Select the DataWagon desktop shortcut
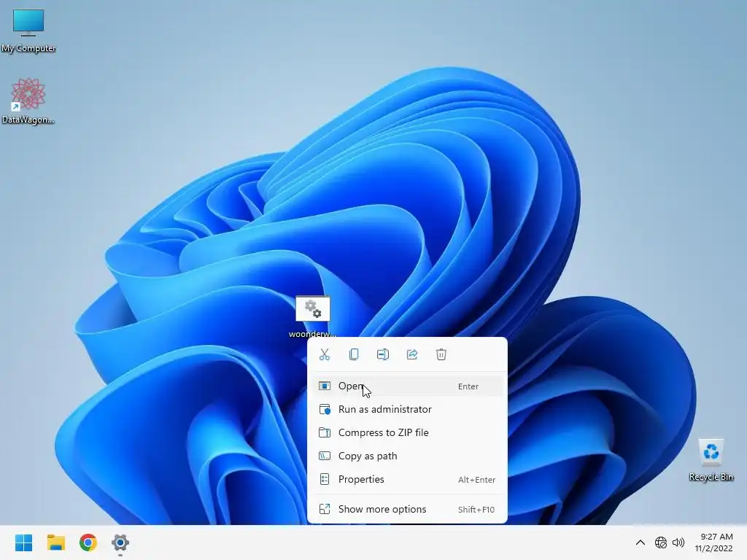 (x=28, y=101)
